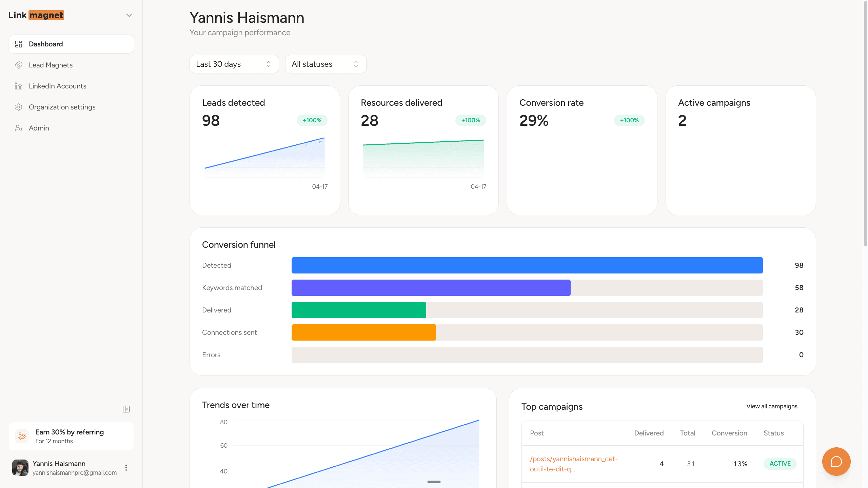Viewport: 868px width, 488px height.
Task: Click View all campaigns
Action: coord(771,406)
